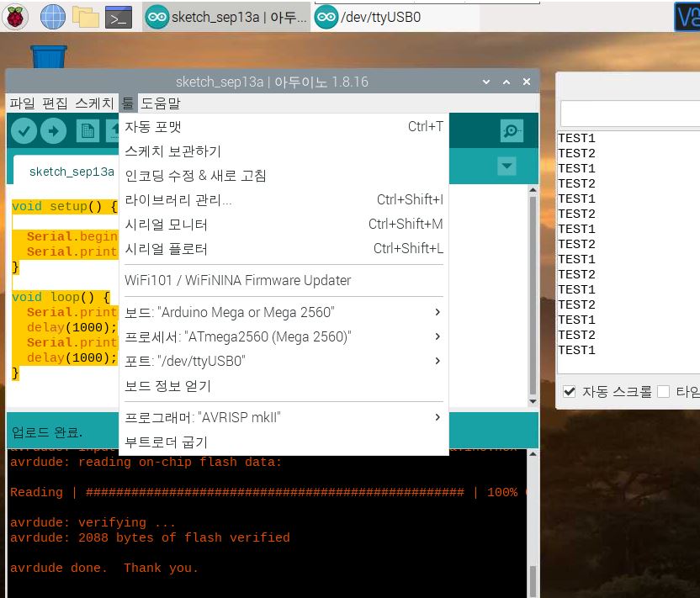This screenshot has height=598, width=700.
Task: Launch the terminal from the taskbar
Action: pos(119,17)
